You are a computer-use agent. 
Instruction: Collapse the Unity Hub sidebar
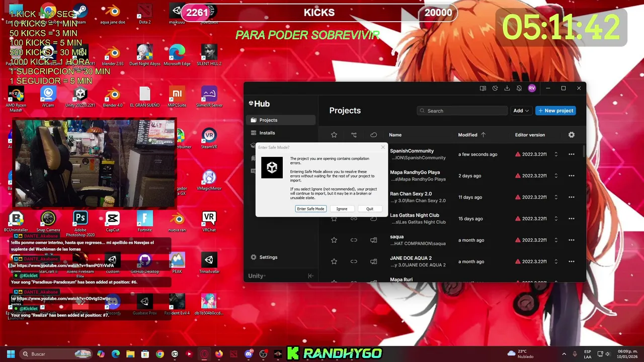click(310, 276)
